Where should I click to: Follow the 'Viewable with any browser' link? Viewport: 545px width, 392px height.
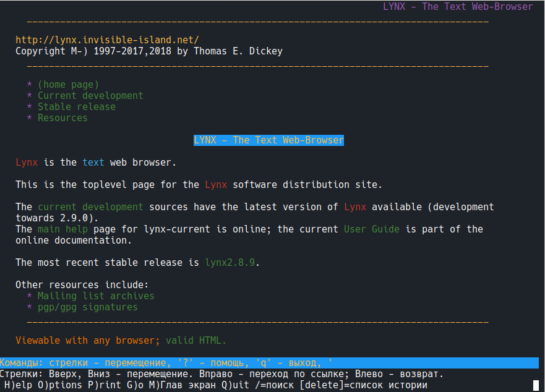coord(88,340)
